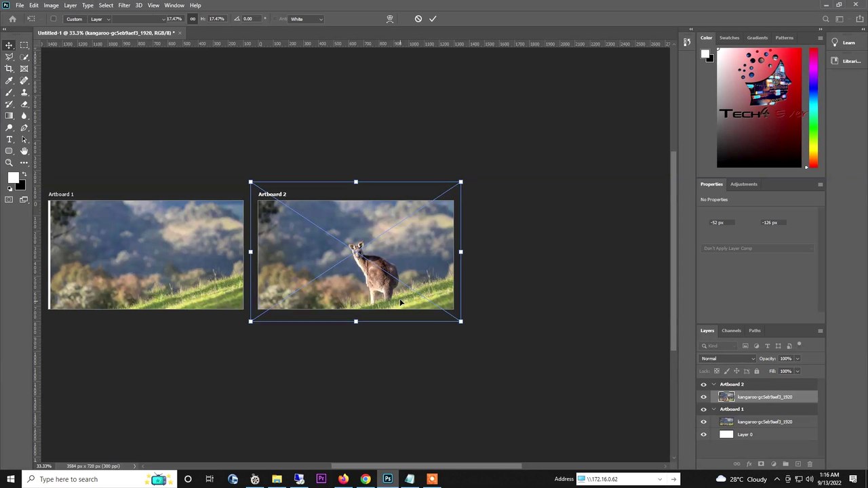Cancel the transform with the circle-slash icon
Image resolution: width=868 pixels, height=488 pixels.
tap(418, 19)
